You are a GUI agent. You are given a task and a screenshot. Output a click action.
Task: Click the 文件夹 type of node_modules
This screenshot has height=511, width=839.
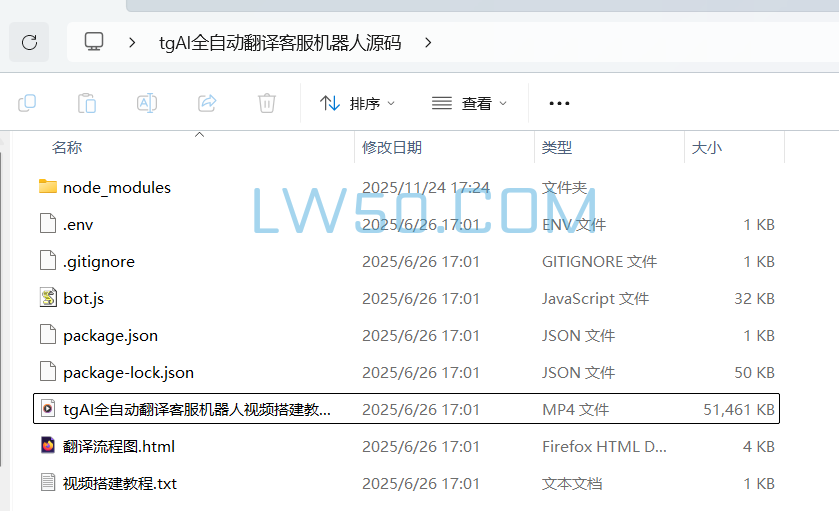pos(565,187)
